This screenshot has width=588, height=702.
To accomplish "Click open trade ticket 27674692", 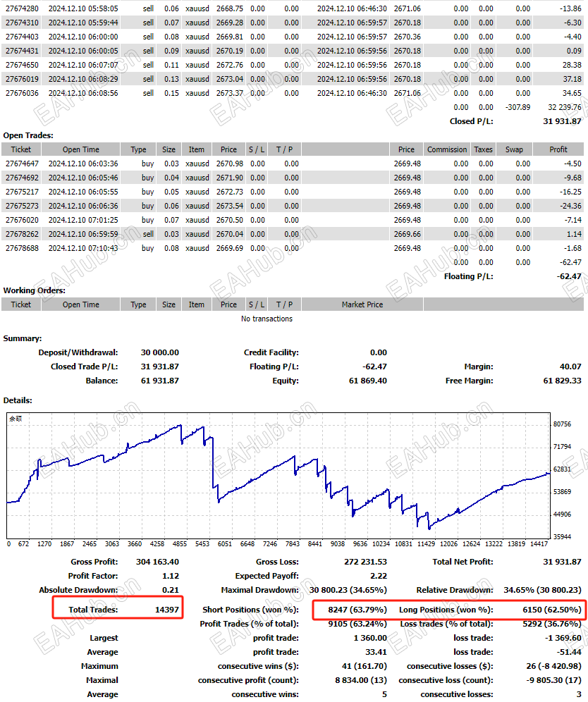I will point(22,178).
